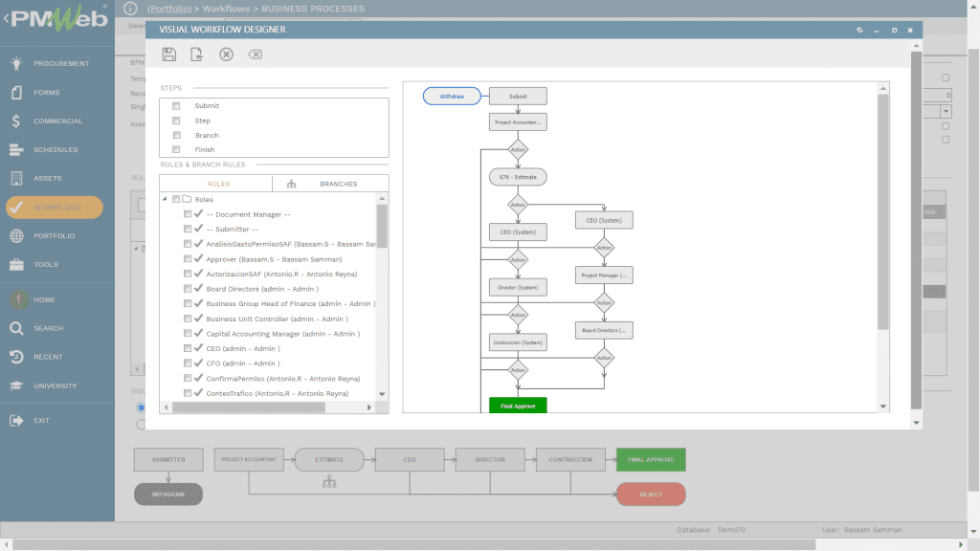
Task: Go to Home in the sidebar
Action: point(44,299)
